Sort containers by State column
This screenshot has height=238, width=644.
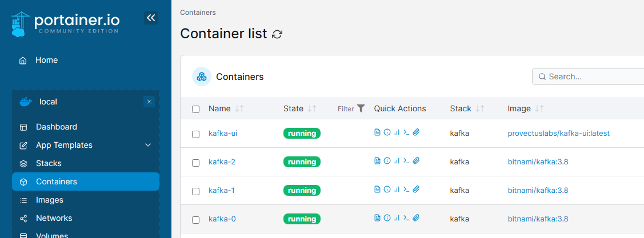(300, 109)
